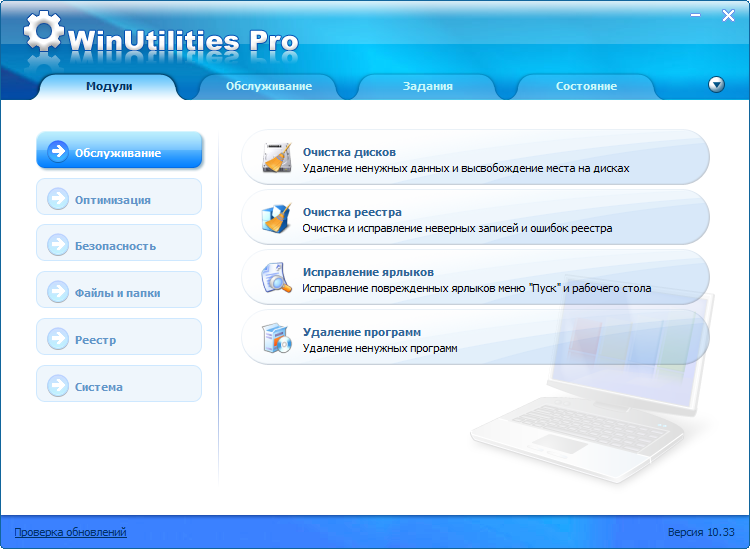
Task: Click arrow icon beside Реестр
Action: 58,339
